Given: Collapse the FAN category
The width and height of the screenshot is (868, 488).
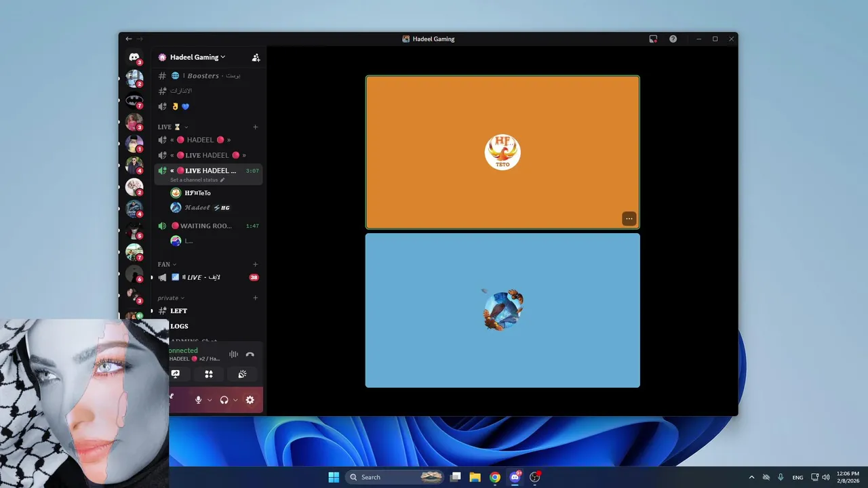Looking at the screenshot, I should [x=167, y=264].
